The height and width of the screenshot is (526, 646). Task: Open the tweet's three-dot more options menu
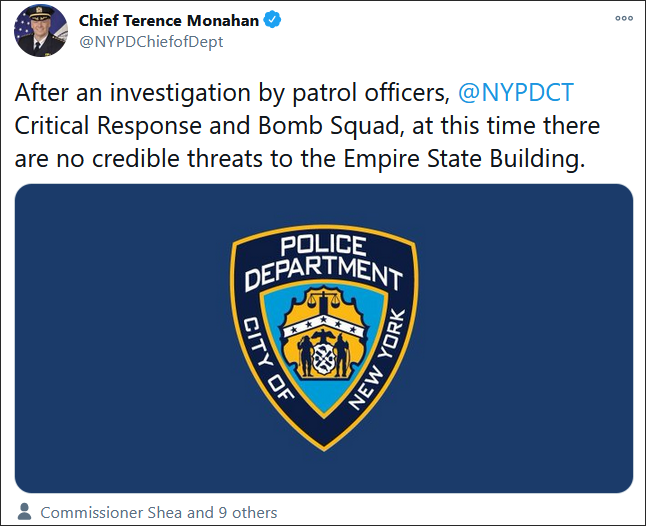pos(623,19)
